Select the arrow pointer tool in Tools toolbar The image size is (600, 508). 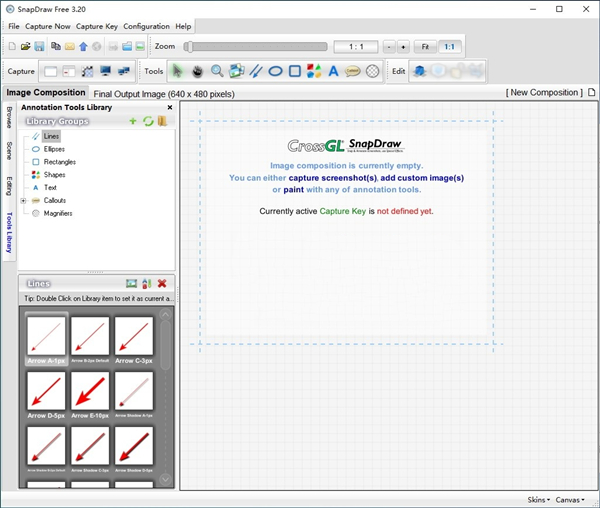178,71
